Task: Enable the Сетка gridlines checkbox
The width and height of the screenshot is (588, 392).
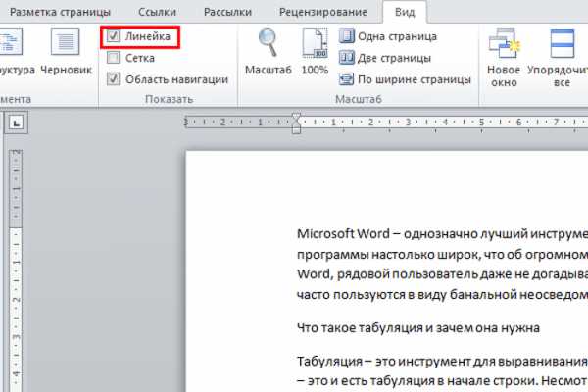Action: [x=113, y=58]
